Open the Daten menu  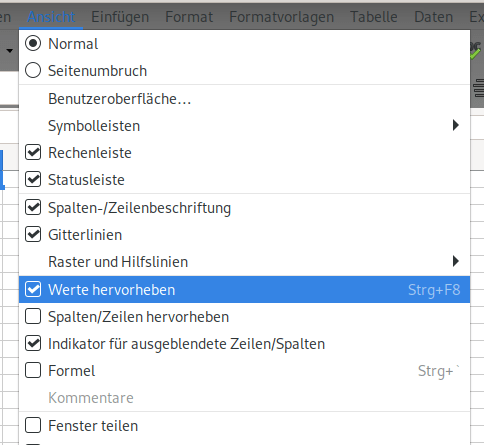433,17
